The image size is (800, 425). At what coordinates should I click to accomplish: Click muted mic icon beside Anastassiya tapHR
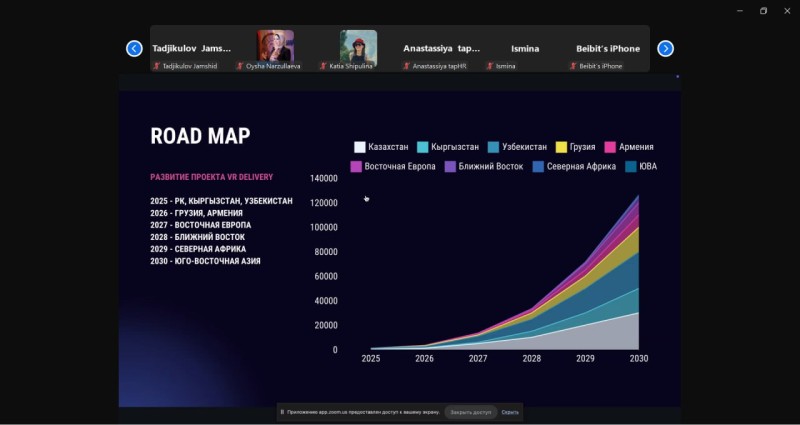(x=406, y=66)
